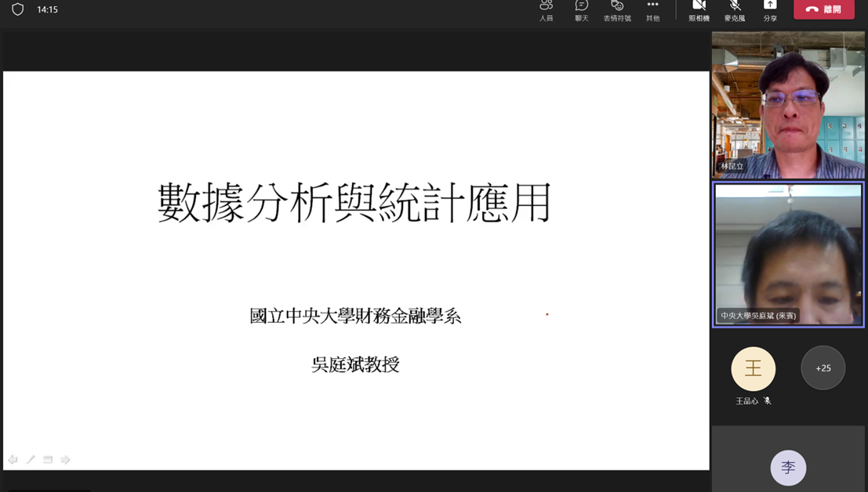Screen dimensions: 868x492
Task: Open the Reactions (表情符號) menu
Action: pos(617,10)
